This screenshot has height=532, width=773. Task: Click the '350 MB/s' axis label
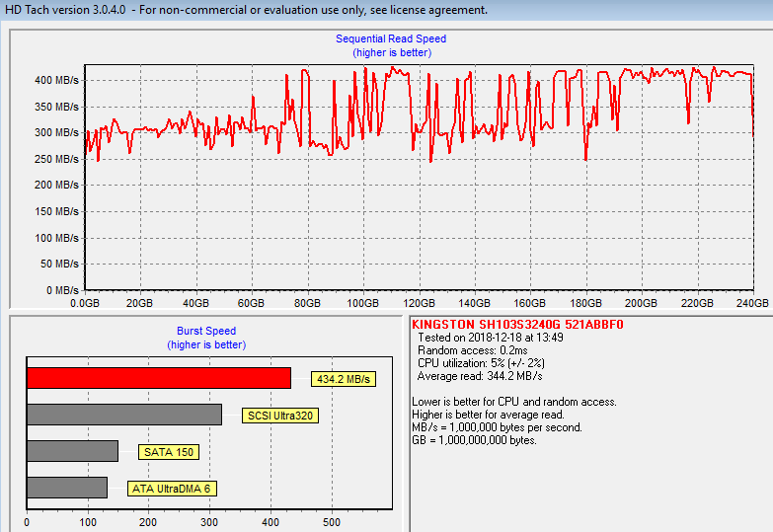tap(56, 107)
